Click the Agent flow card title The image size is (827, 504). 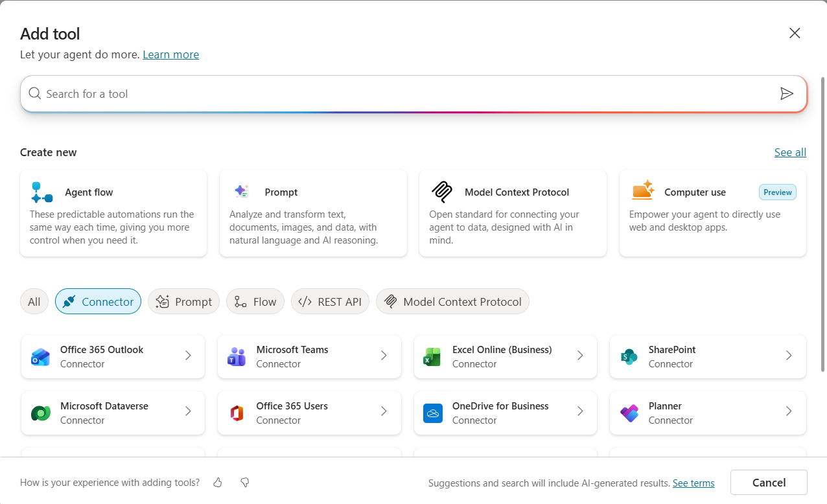(89, 192)
